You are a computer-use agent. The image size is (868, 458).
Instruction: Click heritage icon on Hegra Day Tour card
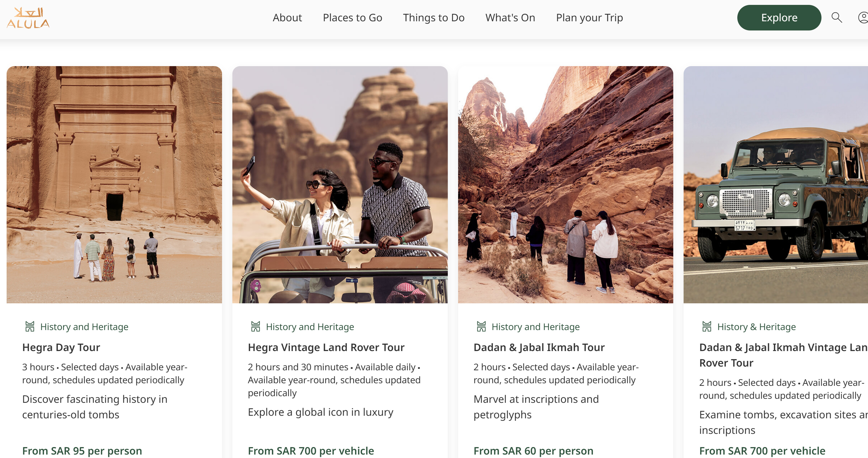click(x=30, y=327)
